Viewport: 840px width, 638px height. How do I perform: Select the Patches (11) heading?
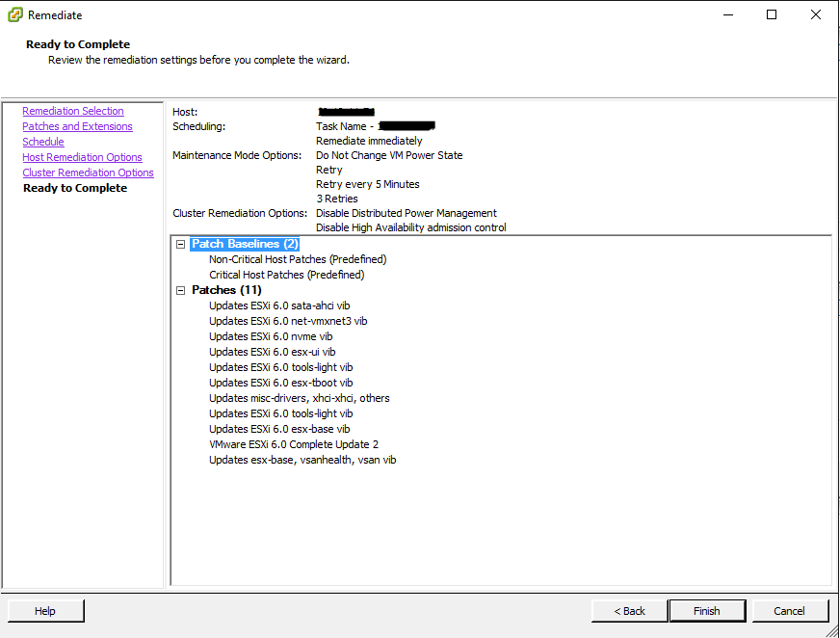point(226,290)
